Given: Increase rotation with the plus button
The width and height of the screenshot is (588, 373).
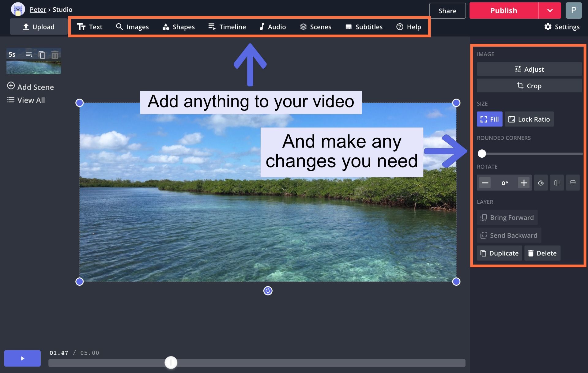Looking at the screenshot, I should point(524,183).
